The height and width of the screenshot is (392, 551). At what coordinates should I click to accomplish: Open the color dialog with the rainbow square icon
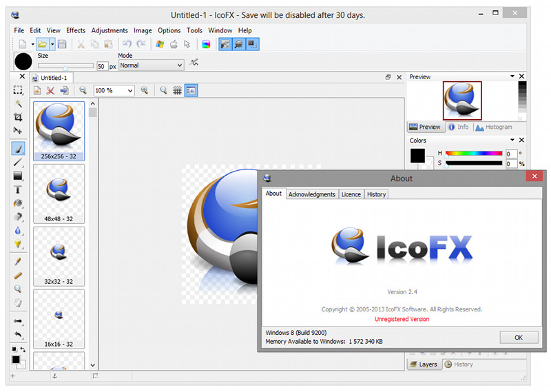206,44
